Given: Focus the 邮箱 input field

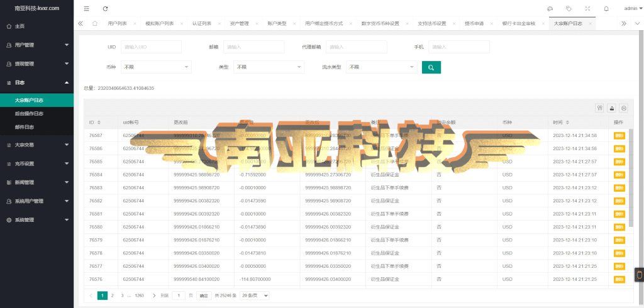Looking at the screenshot, I should pyautogui.click(x=254, y=47).
